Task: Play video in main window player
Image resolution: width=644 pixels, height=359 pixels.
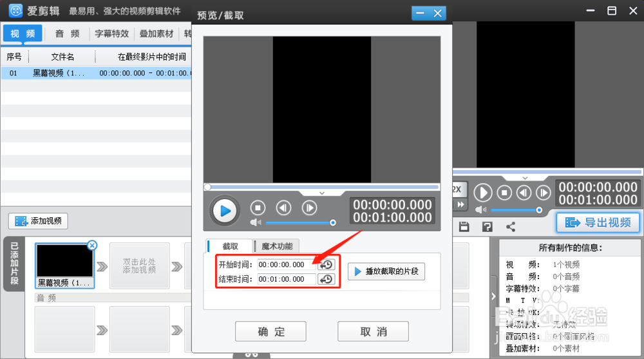Action: point(483,193)
